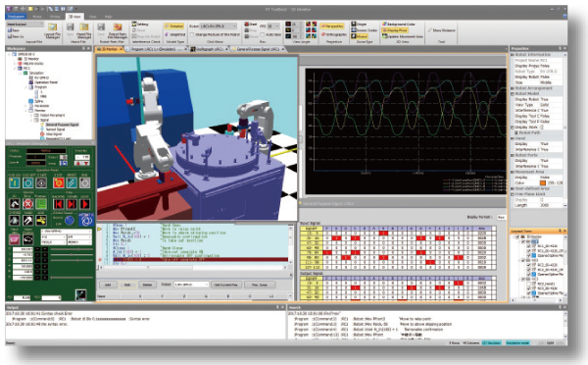Click the RESET icon in Operation Panel

[72, 182]
